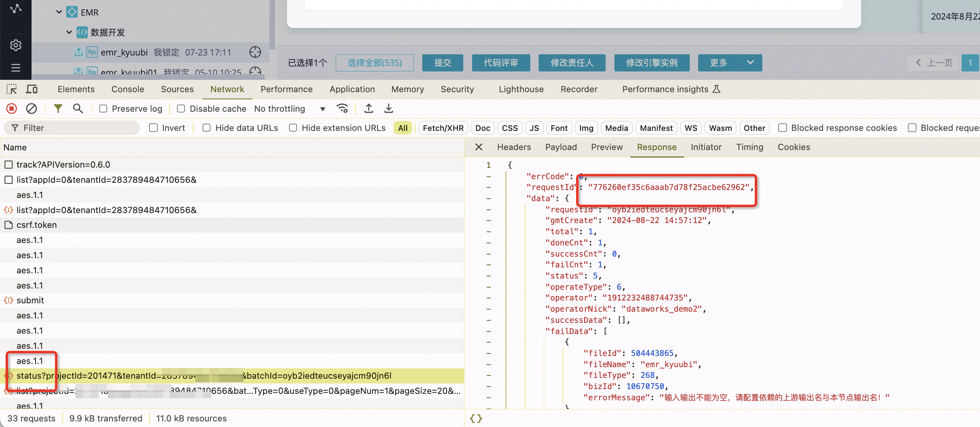
Task: Click the 修改引擎实例 button
Action: (652, 63)
